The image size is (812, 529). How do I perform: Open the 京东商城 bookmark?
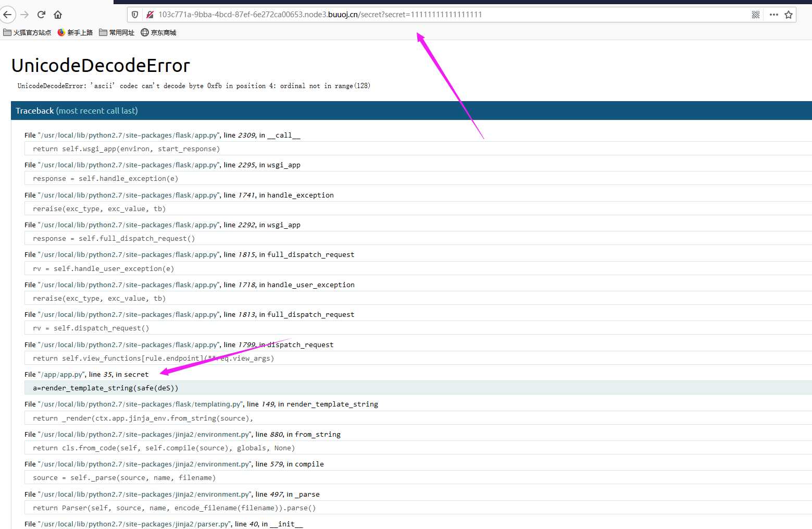pos(159,32)
